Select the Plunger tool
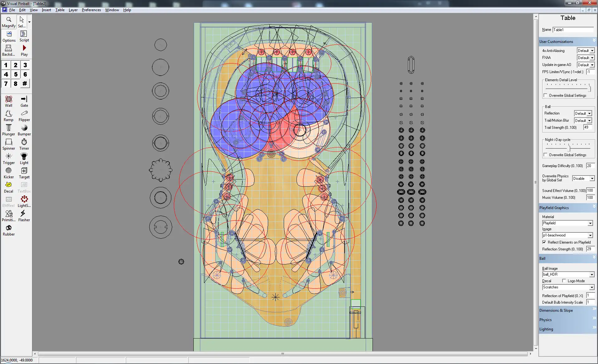Viewport: 598px width, 364px height. [8, 128]
